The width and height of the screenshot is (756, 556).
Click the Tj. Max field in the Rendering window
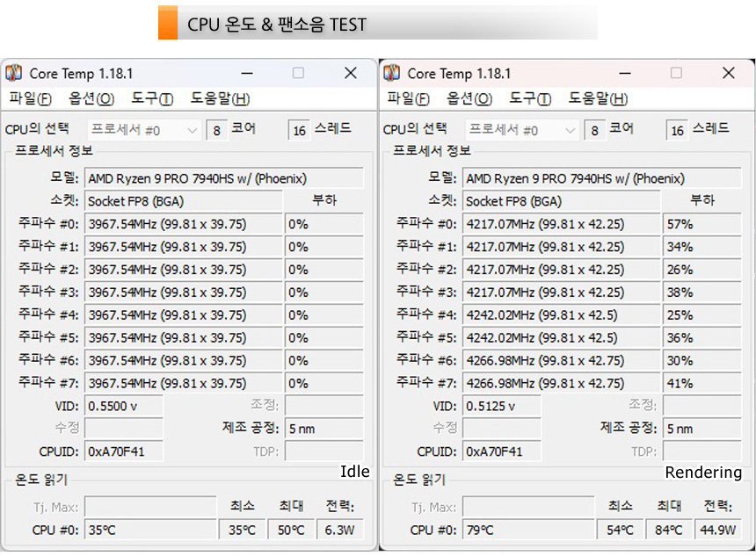[528, 507]
